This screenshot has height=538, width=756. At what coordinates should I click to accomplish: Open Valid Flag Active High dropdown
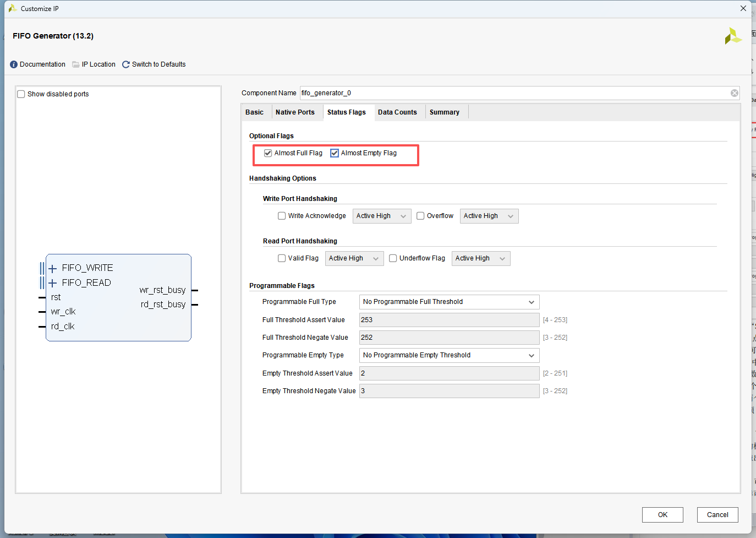coord(354,258)
